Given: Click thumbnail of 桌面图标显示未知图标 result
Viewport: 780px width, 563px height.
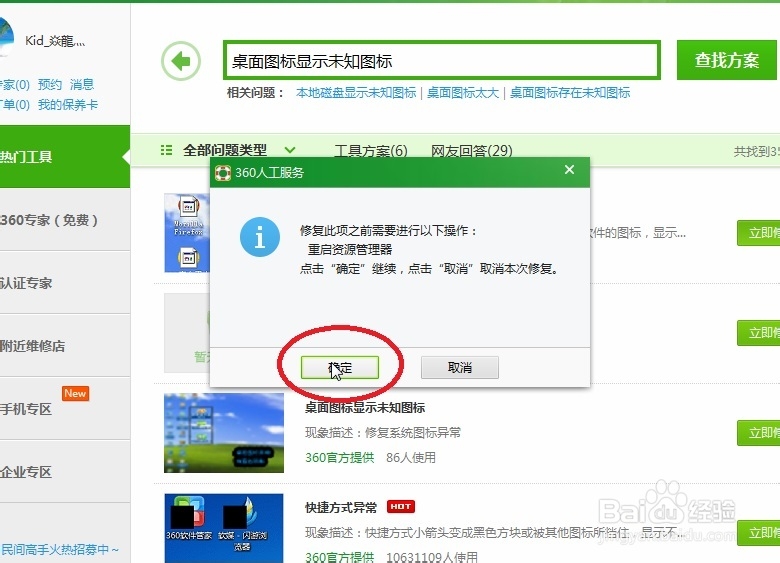Looking at the screenshot, I should click(224, 433).
